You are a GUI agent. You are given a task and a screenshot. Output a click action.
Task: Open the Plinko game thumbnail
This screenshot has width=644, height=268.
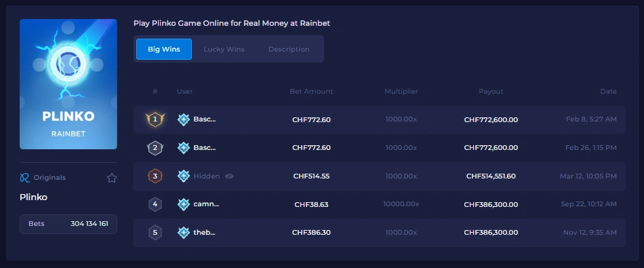click(68, 84)
